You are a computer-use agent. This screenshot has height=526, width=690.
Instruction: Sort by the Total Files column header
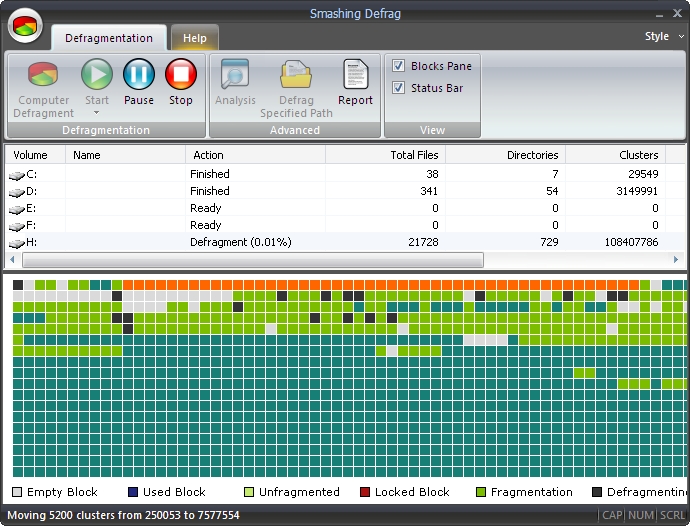pyautogui.click(x=385, y=155)
